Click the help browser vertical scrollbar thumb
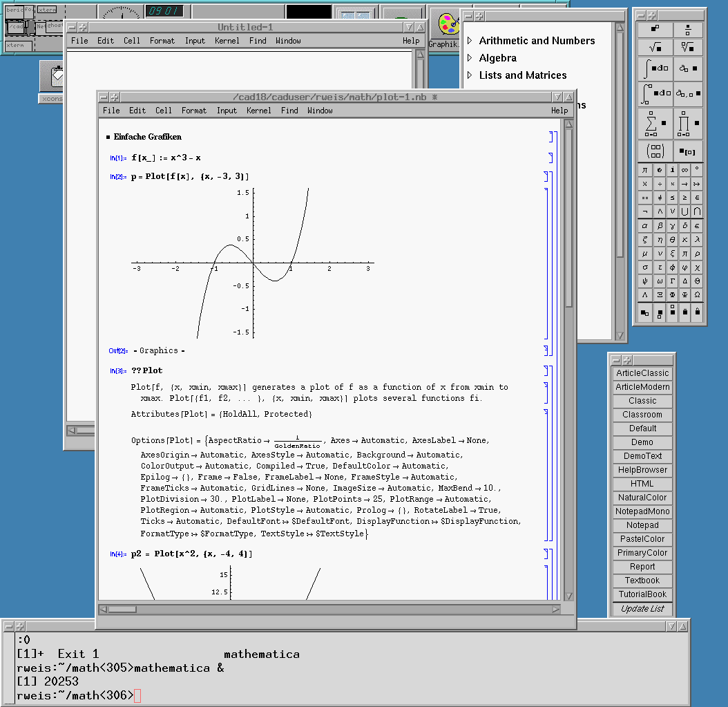728x707 pixels. [x=620, y=144]
